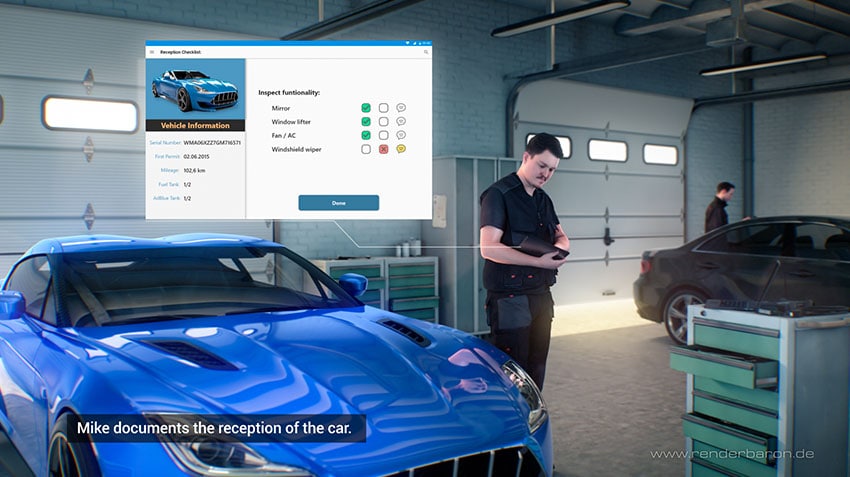This screenshot has height=477, width=850.
Task: Click the Windshield wiper row label
Action: tap(297, 149)
